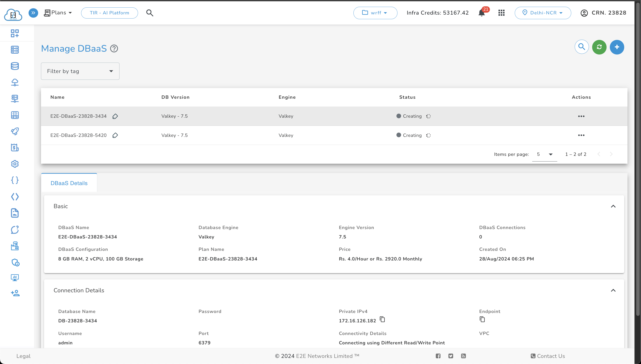Open the add user sidebar icon

tap(15, 293)
